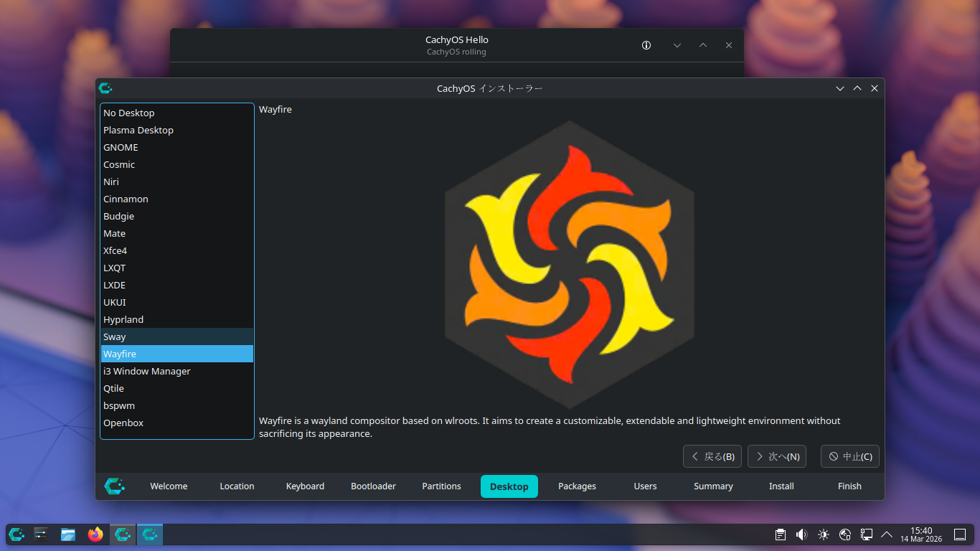Pick Cosmic in the desktop list
Viewport: 980px width, 551px height.
click(x=177, y=164)
